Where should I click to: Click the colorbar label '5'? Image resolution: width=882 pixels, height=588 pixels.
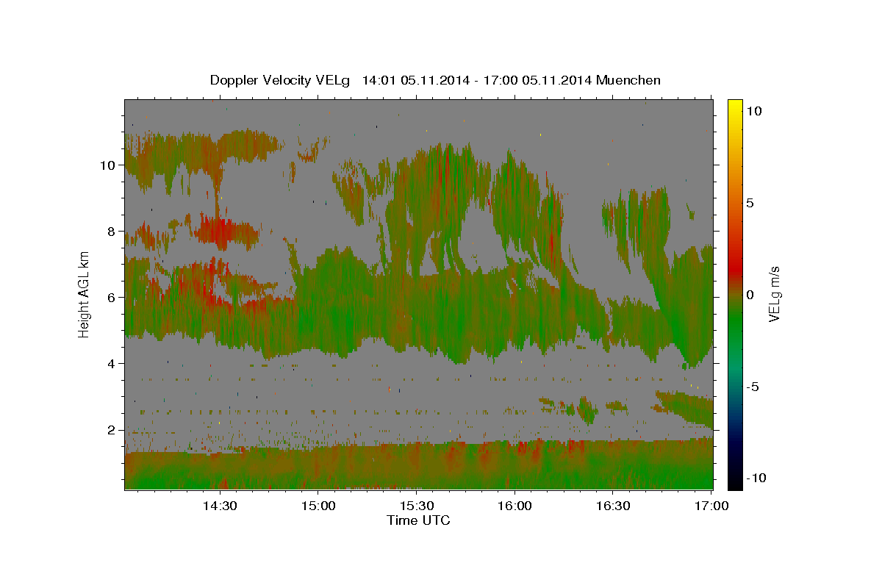750,203
